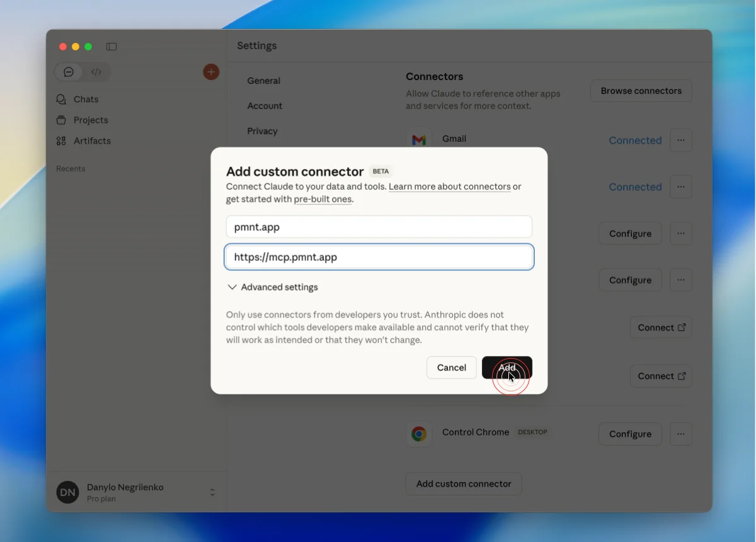Expand Danylo Negriienko account menu
This screenshot has width=756, height=542.
coord(212,492)
